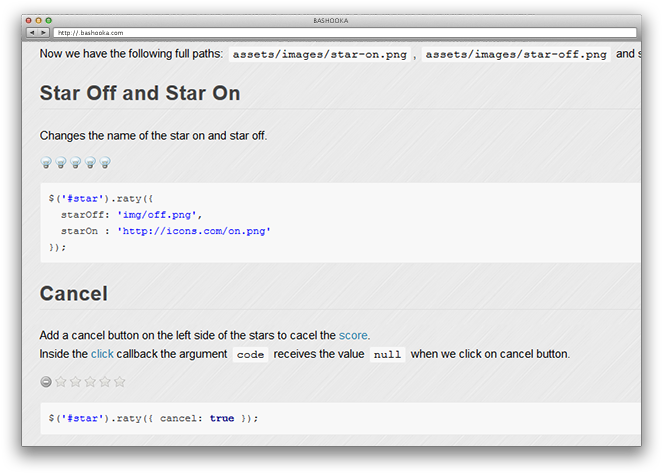
Task: Click 'starOn :' property in code block
Action: pos(85,231)
